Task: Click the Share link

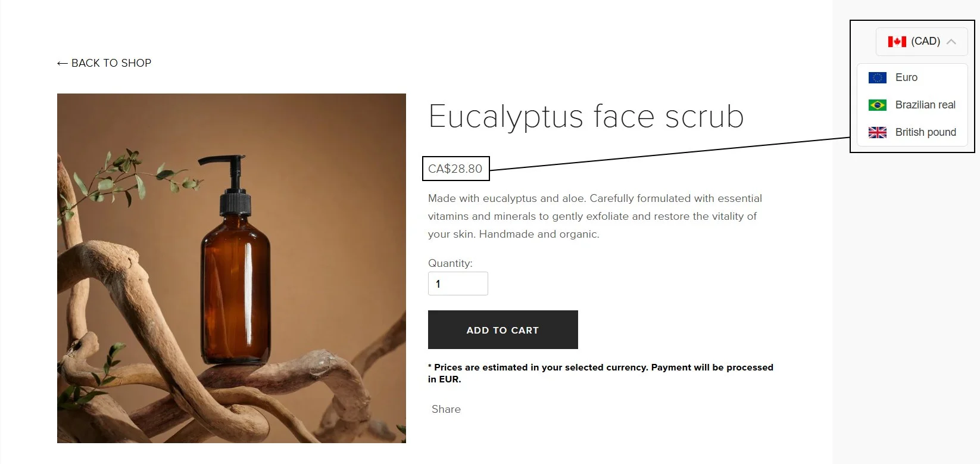Action: pyautogui.click(x=446, y=409)
